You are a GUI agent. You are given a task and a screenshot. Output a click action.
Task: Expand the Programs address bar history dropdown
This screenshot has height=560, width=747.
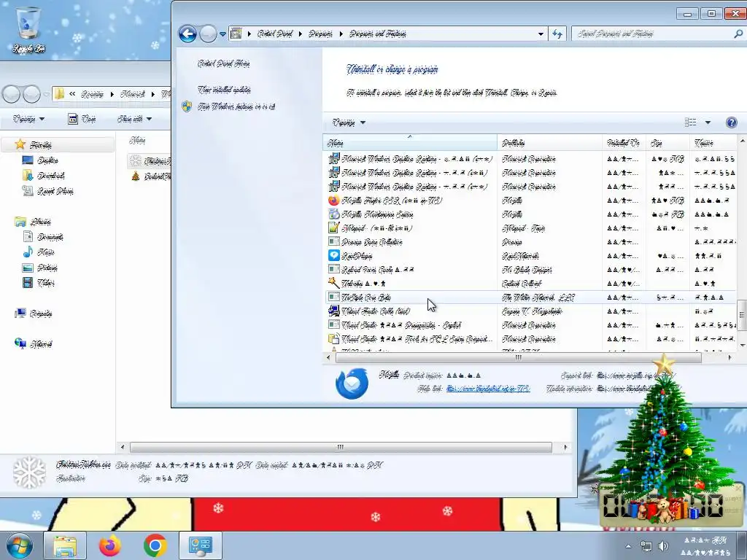tap(541, 34)
